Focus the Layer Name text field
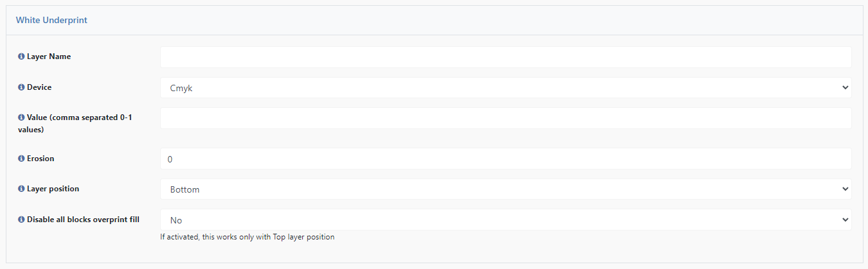The width and height of the screenshot is (868, 269). click(x=505, y=57)
